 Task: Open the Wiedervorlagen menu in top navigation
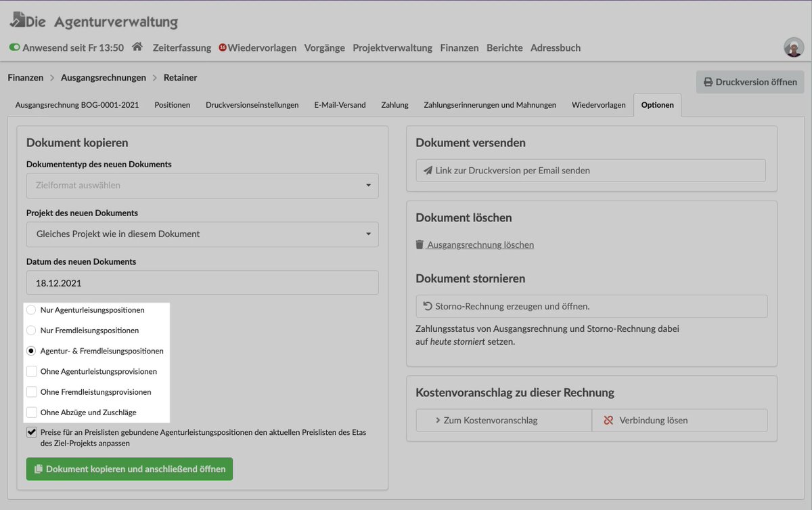click(x=262, y=48)
